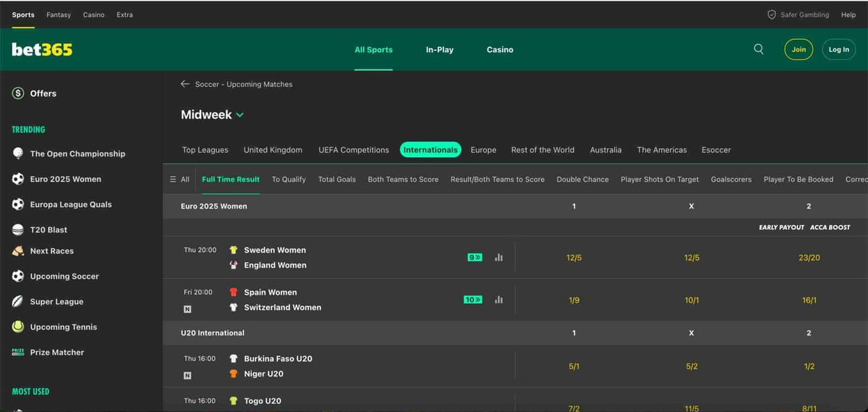Click the bet365 logo

pyautogui.click(x=42, y=49)
